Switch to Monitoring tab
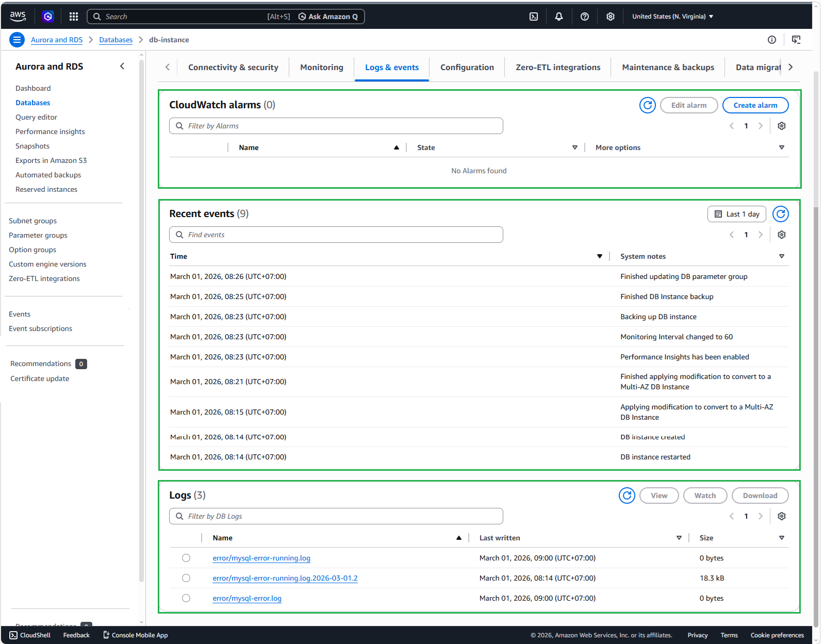The width and height of the screenshot is (825, 644). (322, 68)
